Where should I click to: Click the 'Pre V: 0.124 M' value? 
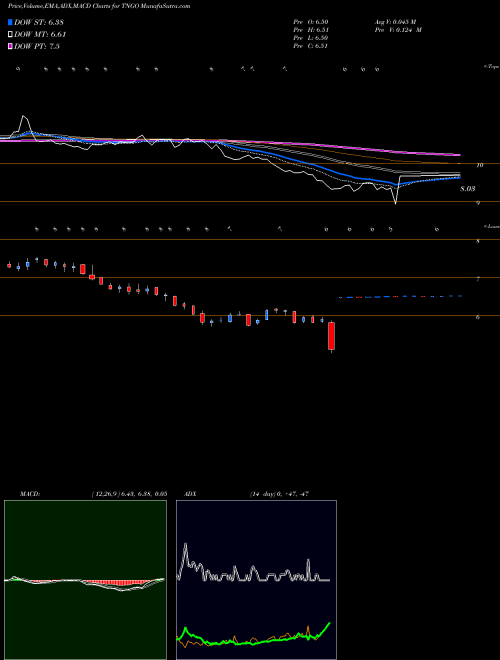coord(398,30)
